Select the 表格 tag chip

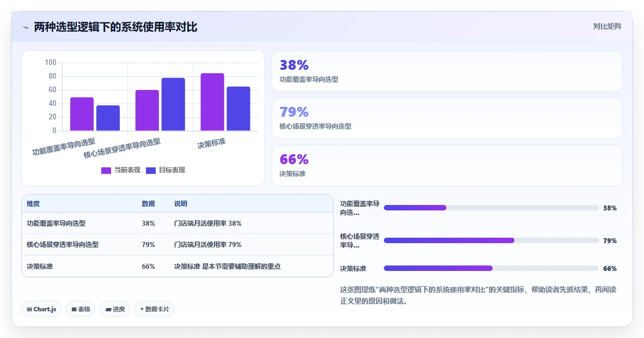pyautogui.click(x=81, y=309)
